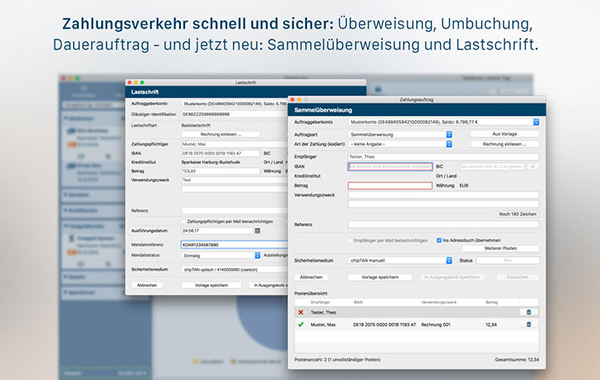600x380 pixels.
Task: Close the Zahlungsauftrag window via red button
Action: click(x=292, y=99)
